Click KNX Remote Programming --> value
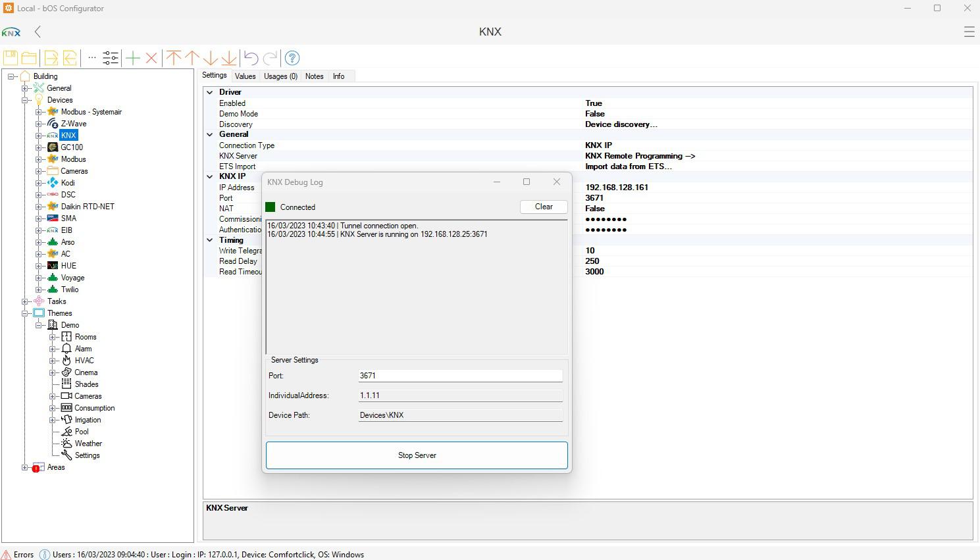The height and width of the screenshot is (560, 980). tap(640, 156)
